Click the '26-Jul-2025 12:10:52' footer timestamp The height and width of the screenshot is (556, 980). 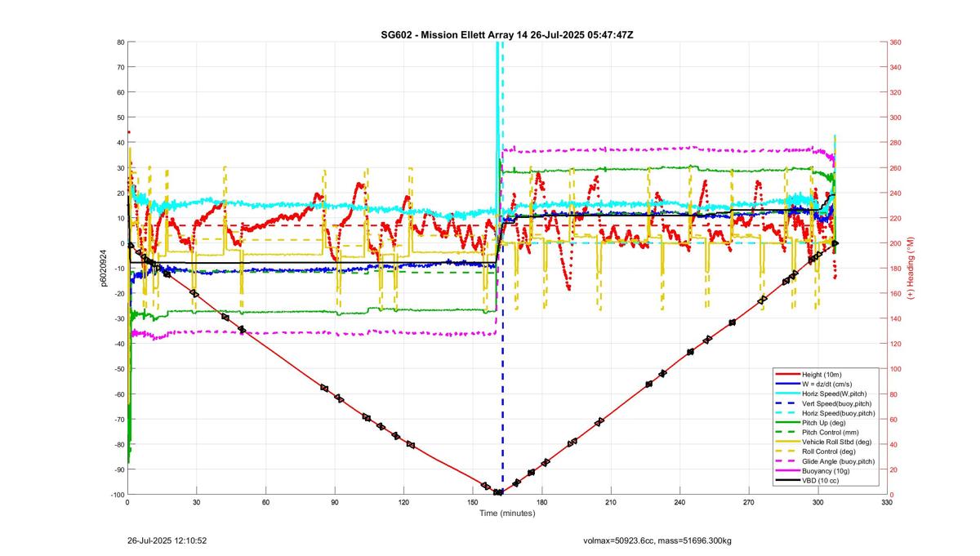pyautogui.click(x=167, y=540)
